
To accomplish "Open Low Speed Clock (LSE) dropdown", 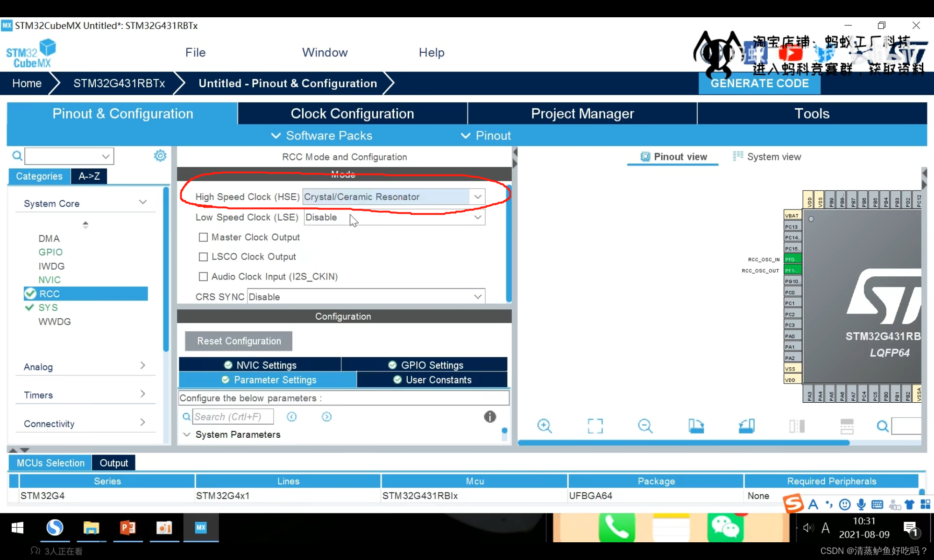I will click(x=477, y=217).
